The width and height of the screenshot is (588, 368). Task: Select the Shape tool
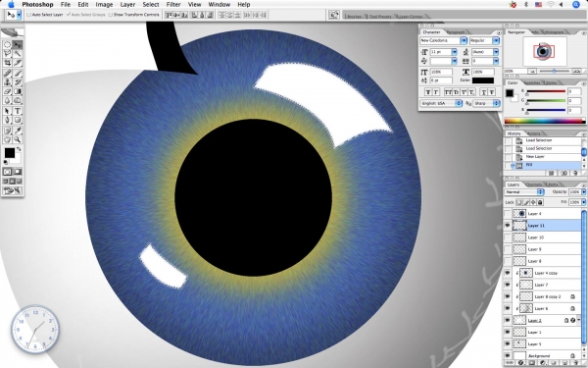pos(18,120)
